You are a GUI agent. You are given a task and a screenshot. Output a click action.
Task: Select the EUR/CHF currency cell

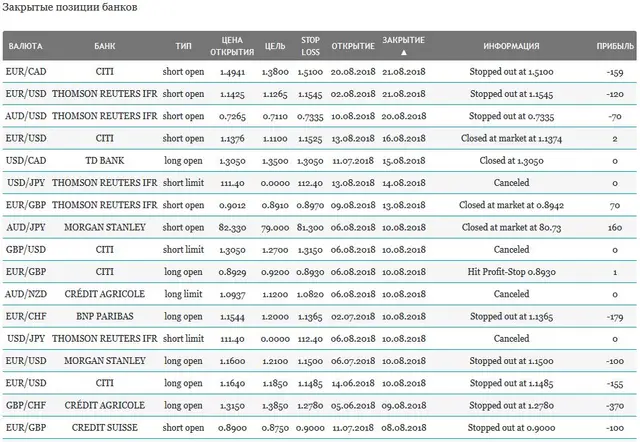coord(26,316)
